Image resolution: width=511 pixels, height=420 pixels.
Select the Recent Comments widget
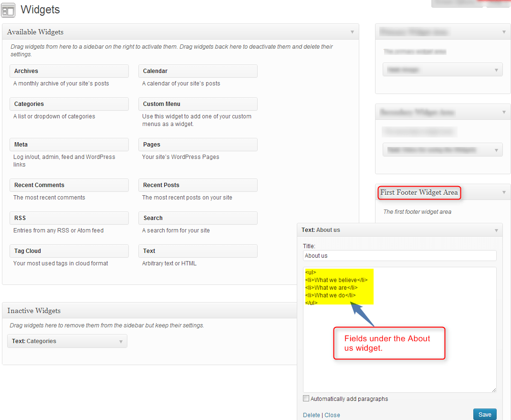click(x=69, y=185)
